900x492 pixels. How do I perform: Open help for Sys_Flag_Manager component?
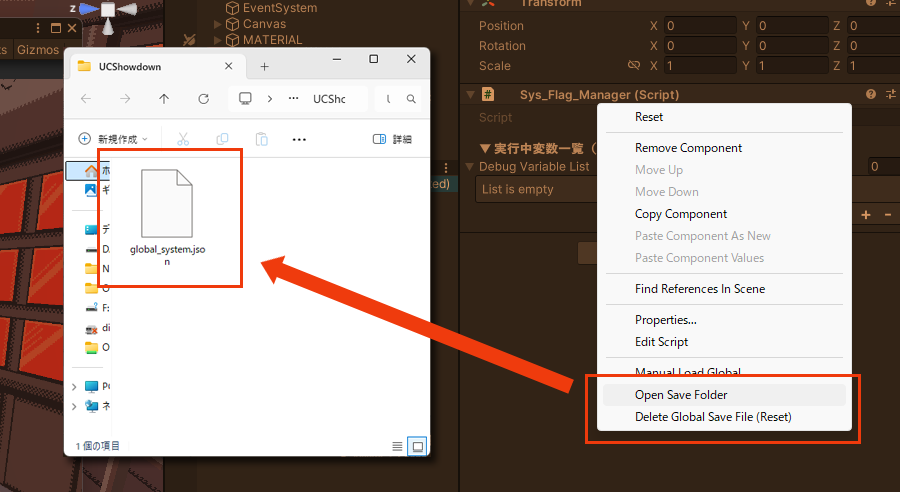point(871,94)
